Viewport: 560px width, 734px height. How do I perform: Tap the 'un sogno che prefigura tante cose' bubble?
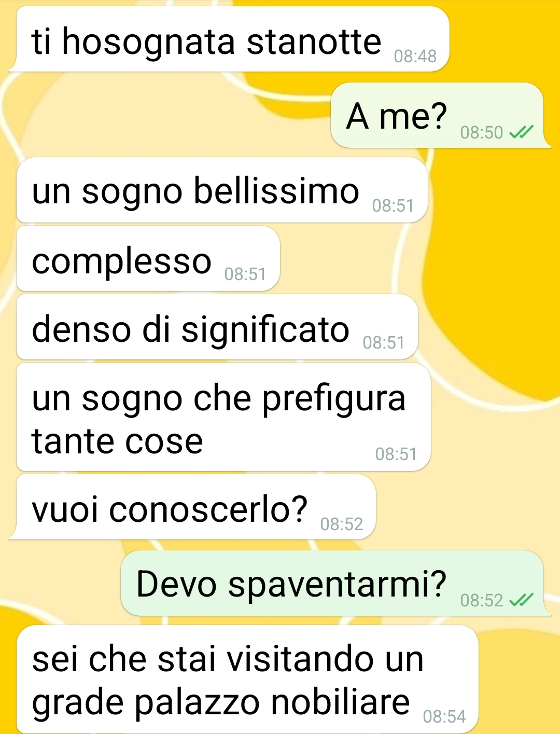[223, 417]
